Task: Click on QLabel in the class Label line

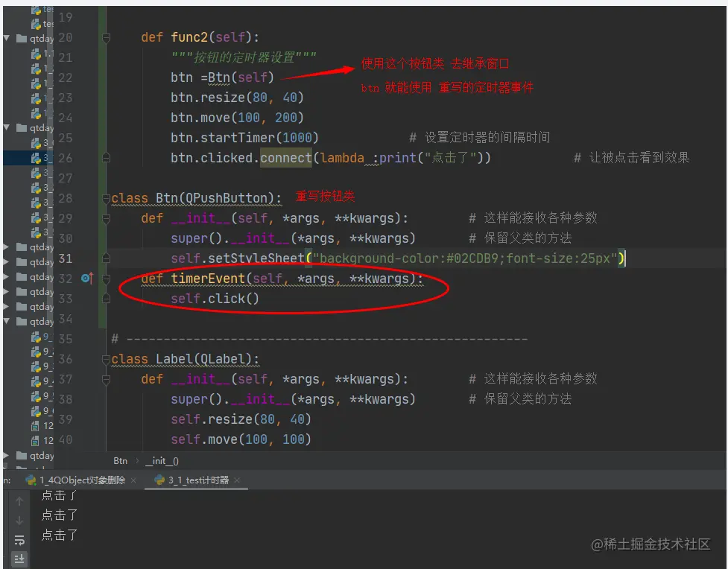Action: click(223, 359)
